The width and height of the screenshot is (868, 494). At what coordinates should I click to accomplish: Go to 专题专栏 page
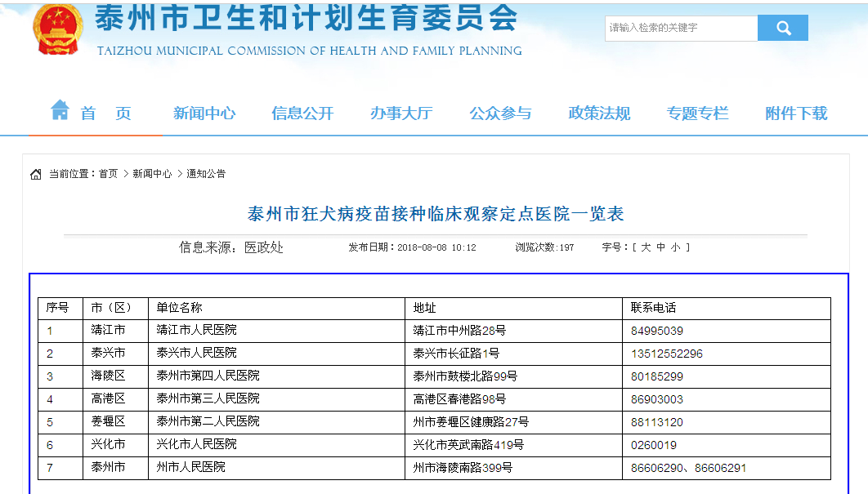point(697,113)
